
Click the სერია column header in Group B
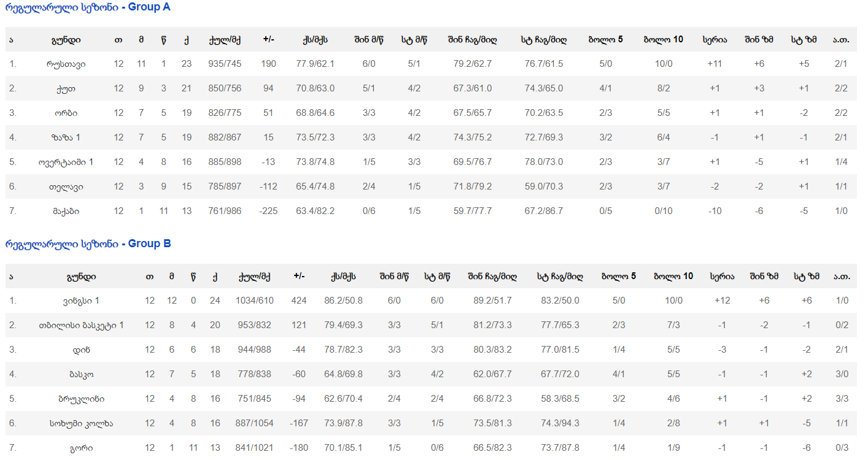[x=722, y=277]
